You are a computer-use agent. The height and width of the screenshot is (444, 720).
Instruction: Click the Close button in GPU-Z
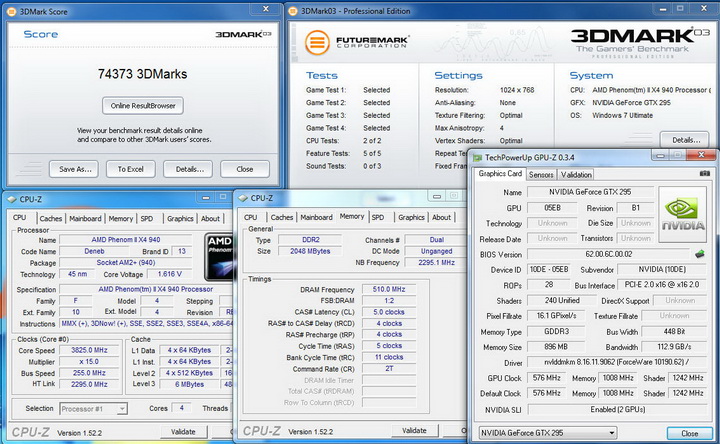690,433
